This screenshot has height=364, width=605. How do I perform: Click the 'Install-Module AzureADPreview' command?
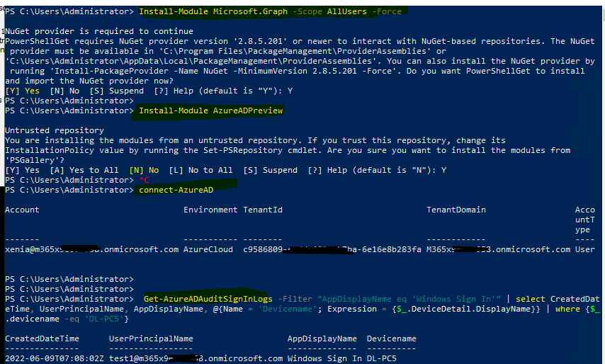click(210, 110)
